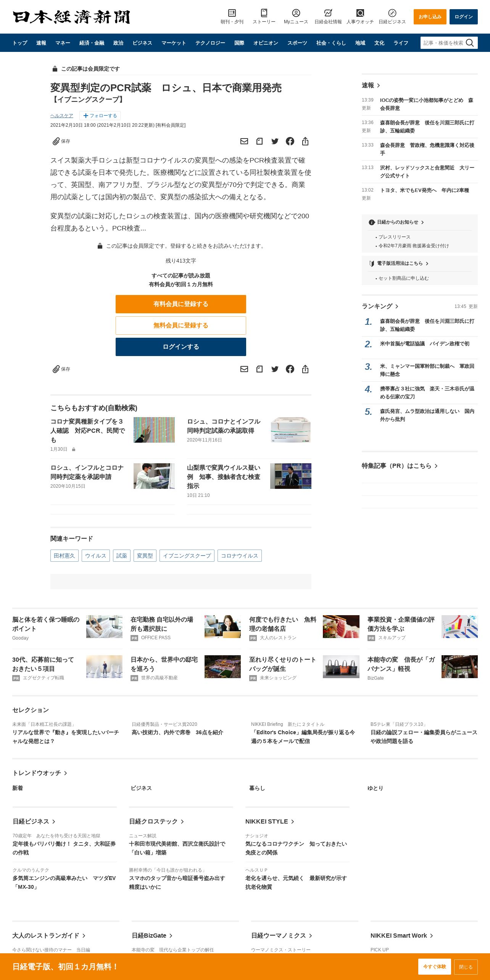Click 無料会員に登録する button

(x=181, y=326)
